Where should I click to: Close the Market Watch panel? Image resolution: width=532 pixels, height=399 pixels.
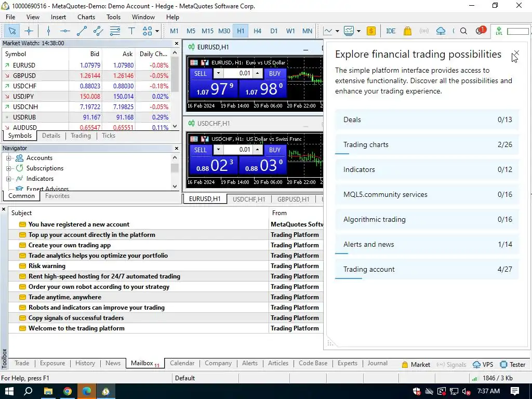(177, 44)
